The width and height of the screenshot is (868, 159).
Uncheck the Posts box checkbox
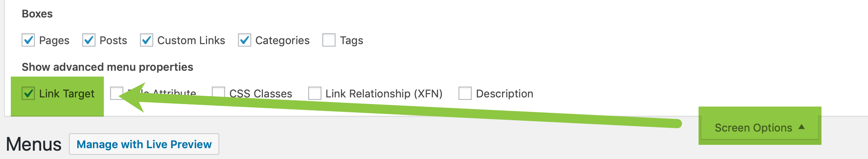(89, 40)
